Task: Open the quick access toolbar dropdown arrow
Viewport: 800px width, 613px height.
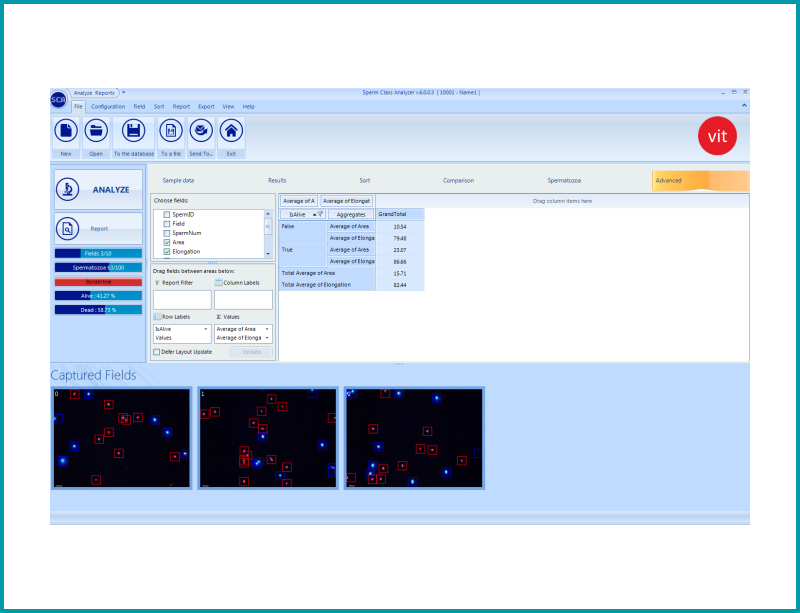Action: click(123, 92)
